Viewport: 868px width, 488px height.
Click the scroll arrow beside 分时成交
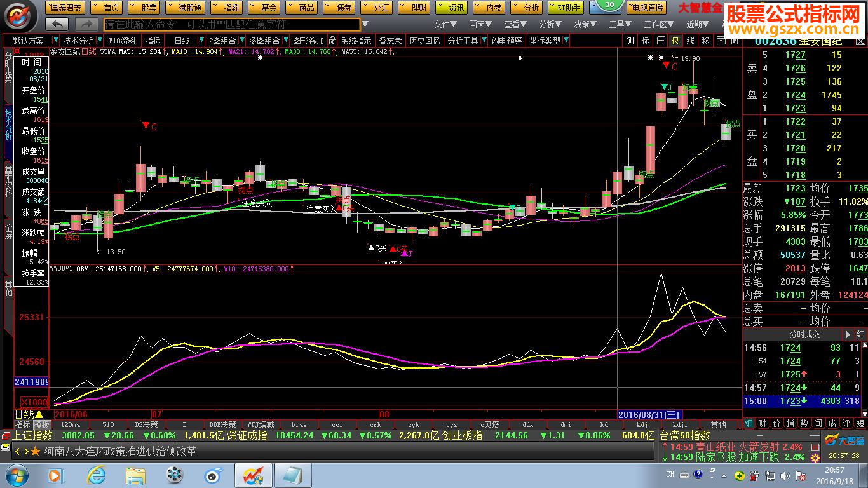tap(848, 334)
